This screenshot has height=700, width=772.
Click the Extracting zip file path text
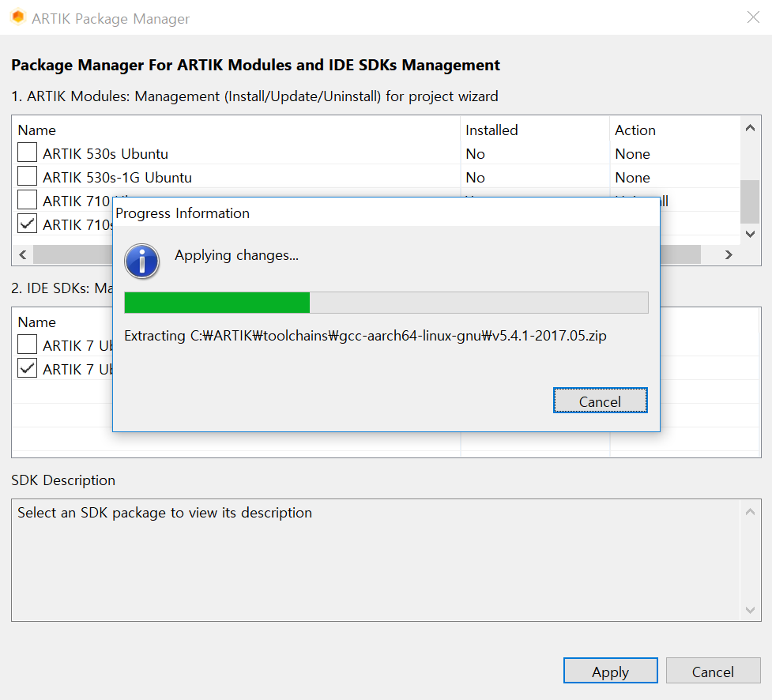365,336
